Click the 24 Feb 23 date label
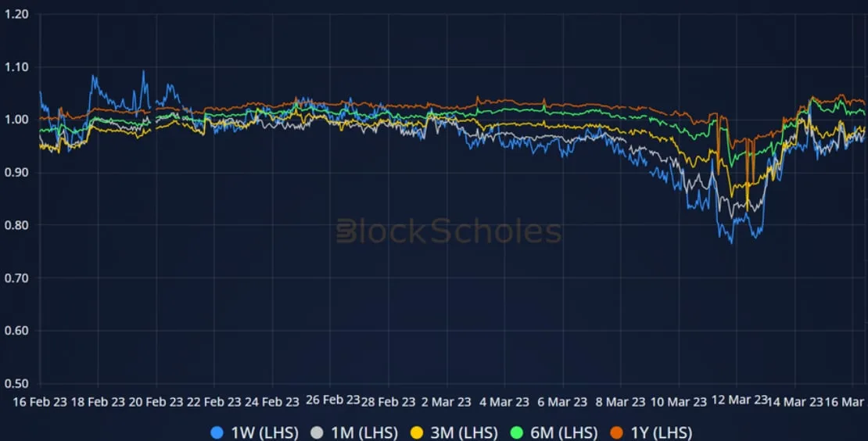 (x=272, y=402)
